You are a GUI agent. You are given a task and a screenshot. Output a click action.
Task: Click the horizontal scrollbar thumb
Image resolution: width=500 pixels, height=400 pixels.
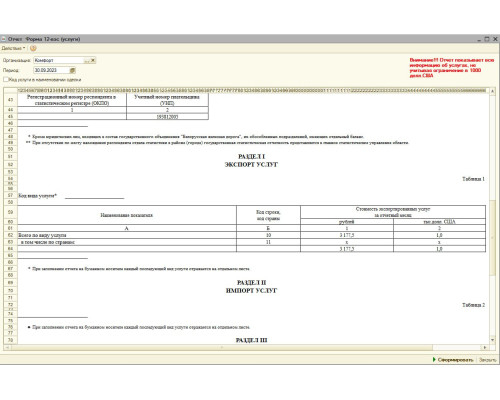point(222,347)
